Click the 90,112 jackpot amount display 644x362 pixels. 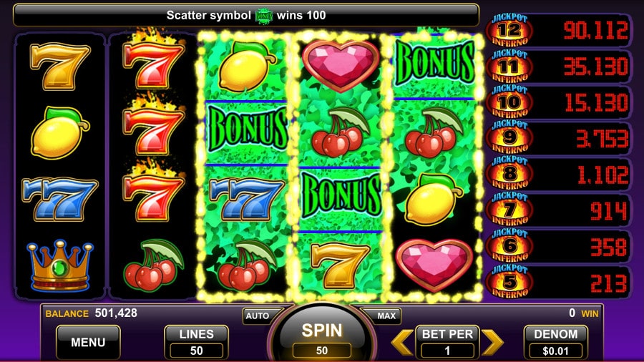point(595,30)
